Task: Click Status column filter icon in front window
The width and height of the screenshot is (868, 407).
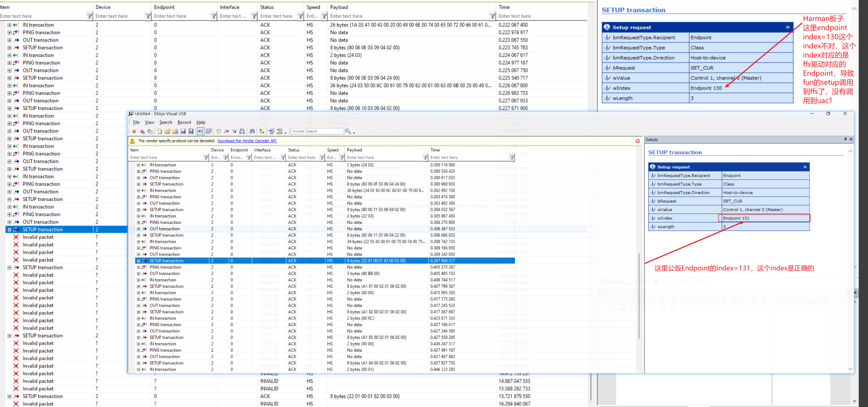Action: (322, 158)
